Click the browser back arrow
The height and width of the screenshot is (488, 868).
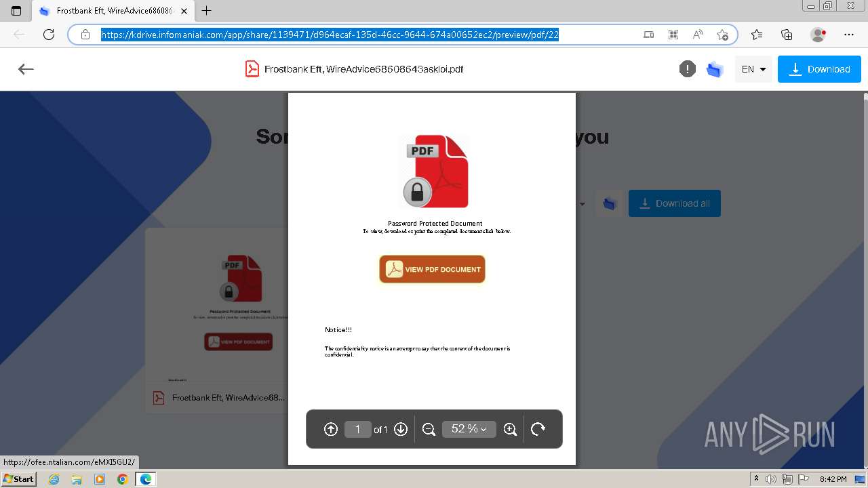tap(19, 35)
